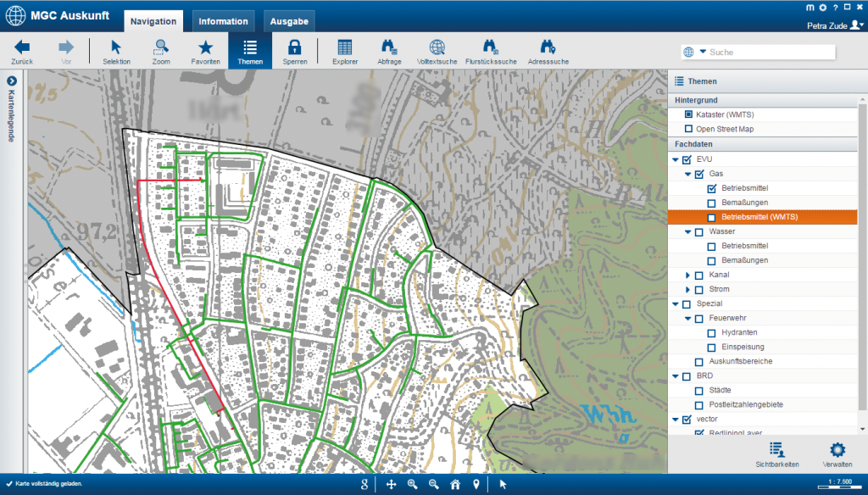Screen dimensions: 868x495
Task: Open the Adresssuche tool
Action: (548, 51)
